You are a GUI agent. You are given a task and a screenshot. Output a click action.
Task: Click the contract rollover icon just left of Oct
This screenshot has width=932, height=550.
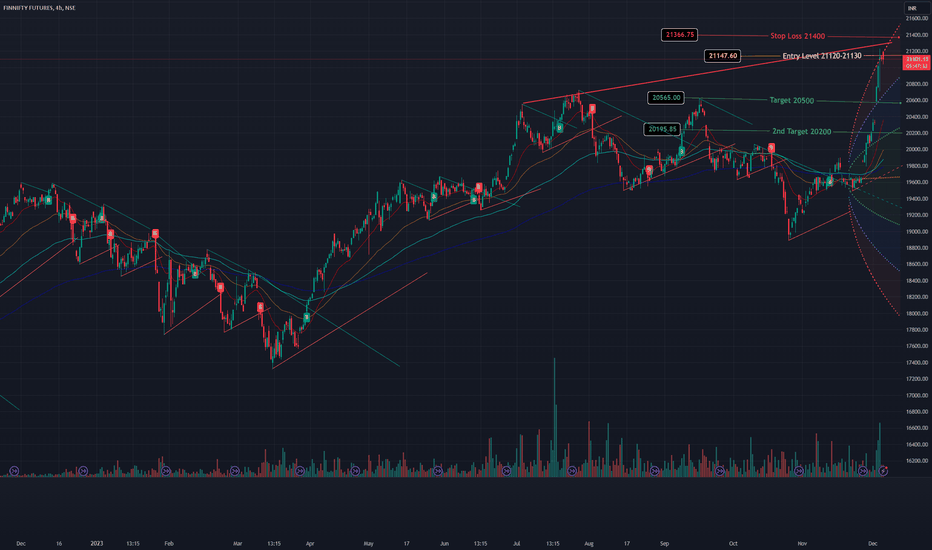(720, 471)
